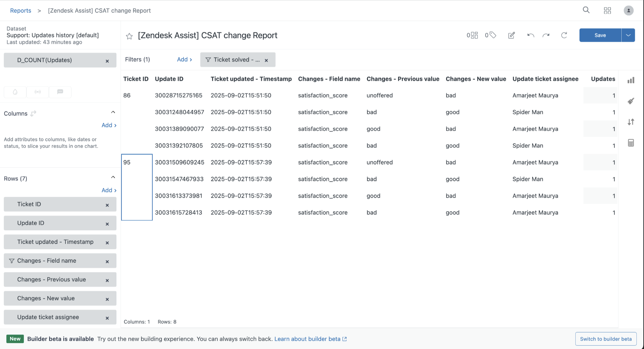
Task: Undo last change with undo arrow
Action: [531, 35]
